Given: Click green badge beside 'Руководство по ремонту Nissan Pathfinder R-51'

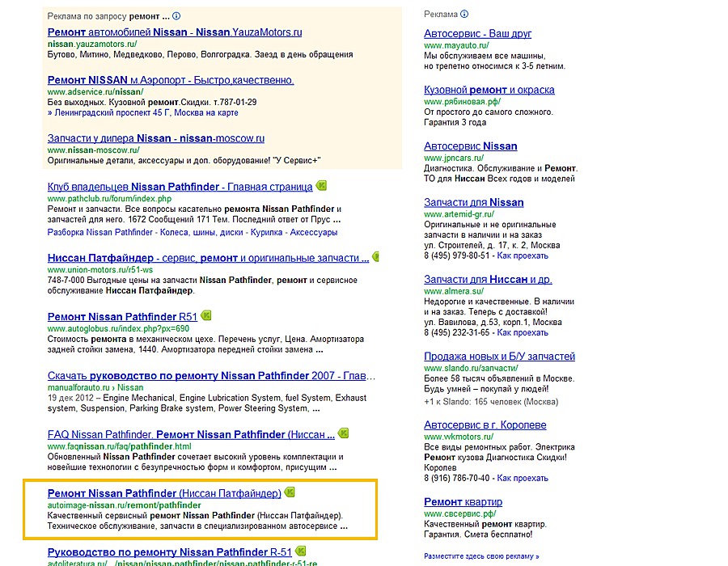Looking at the screenshot, I should tap(300, 551).
